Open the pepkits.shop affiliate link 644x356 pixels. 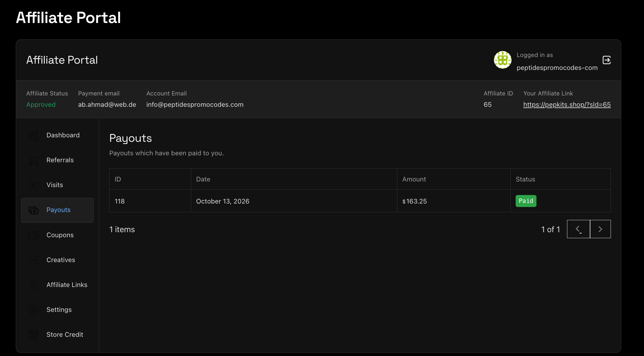coord(567,105)
